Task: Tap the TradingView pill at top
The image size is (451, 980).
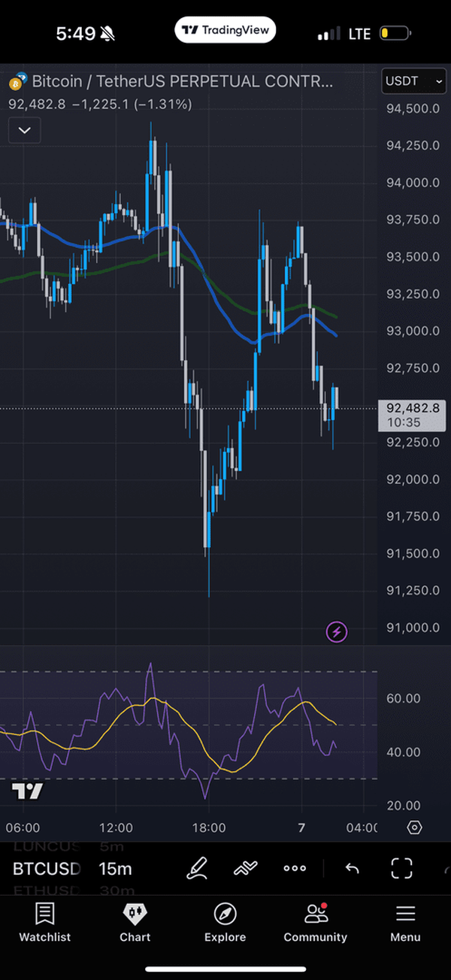Action: pos(225,30)
